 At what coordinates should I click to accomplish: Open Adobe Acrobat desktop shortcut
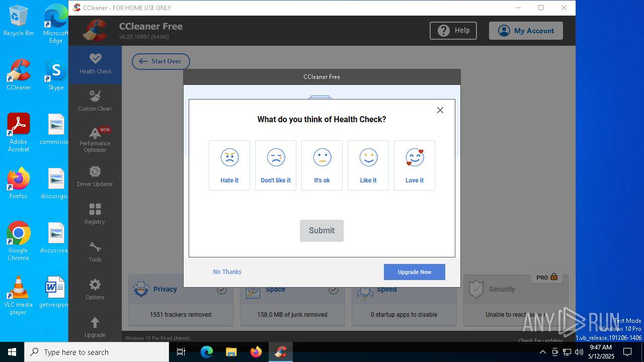(19, 133)
